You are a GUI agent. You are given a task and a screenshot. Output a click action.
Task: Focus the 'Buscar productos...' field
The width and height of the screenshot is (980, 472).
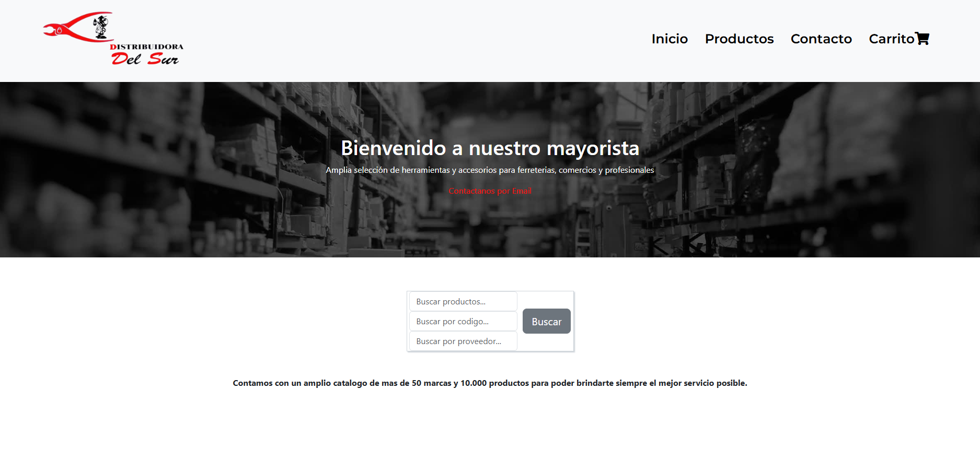tap(463, 301)
